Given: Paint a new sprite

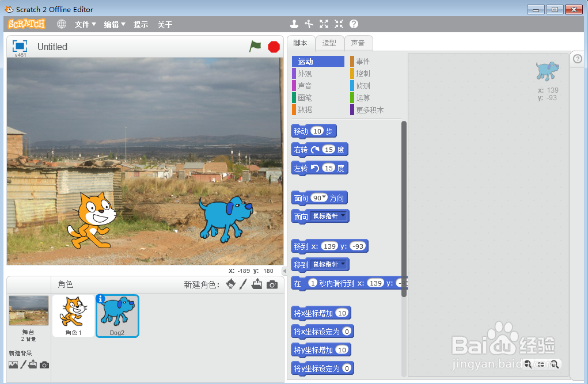Looking at the screenshot, I should coord(244,284).
